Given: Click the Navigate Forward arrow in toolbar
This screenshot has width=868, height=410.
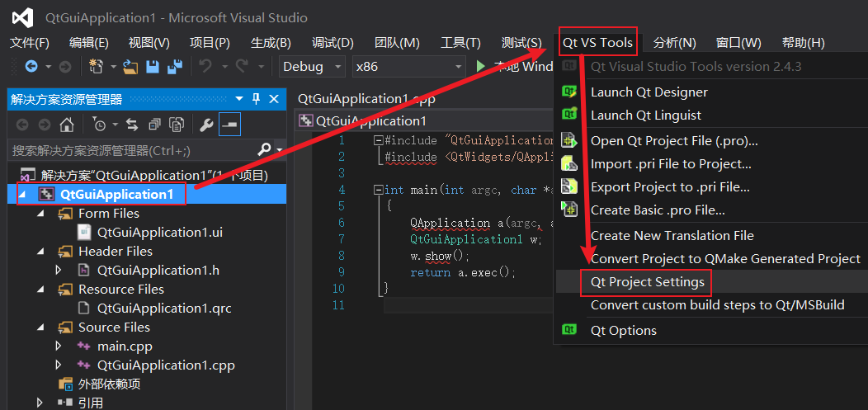Looking at the screenshot, I should (x=64, y=67).
